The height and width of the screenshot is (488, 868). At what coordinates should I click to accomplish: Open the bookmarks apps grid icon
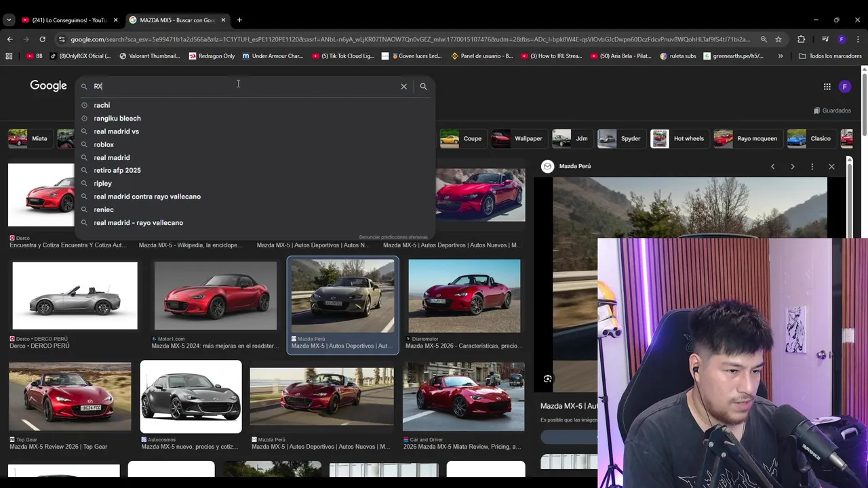click(x=9, y=56)
